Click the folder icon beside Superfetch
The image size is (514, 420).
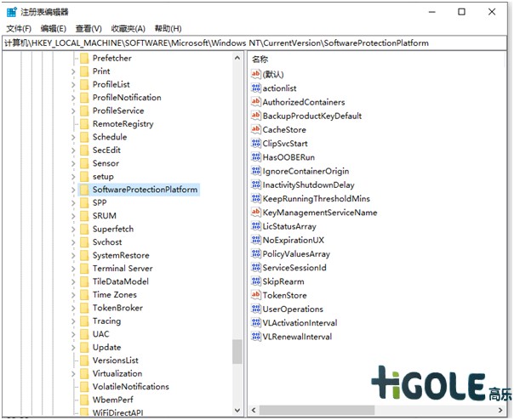tap(83, 229)
